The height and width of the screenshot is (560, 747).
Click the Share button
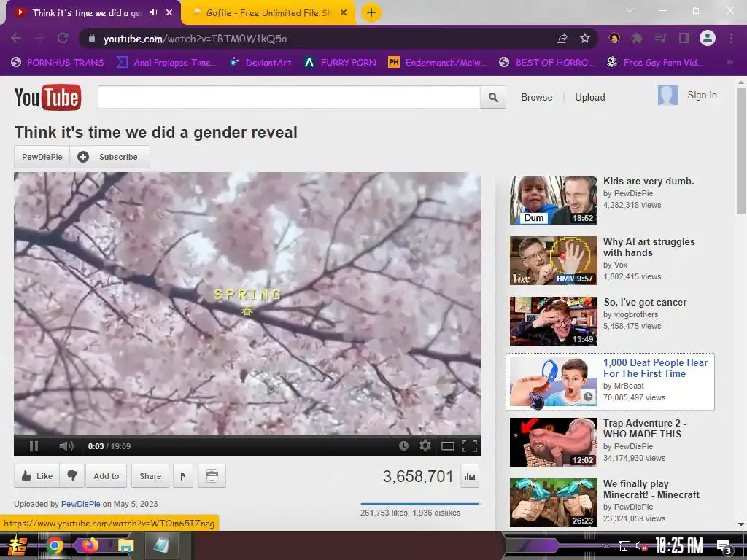(x=150, y=475)
